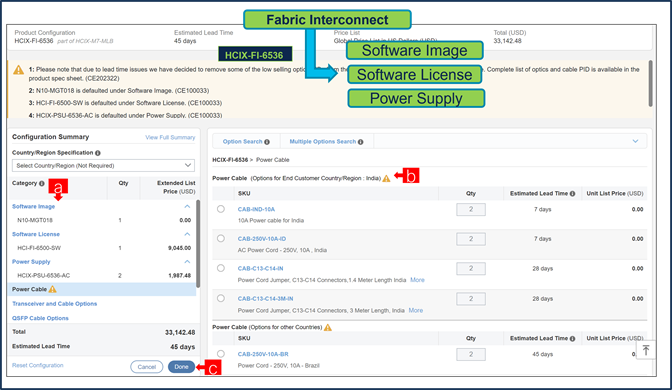
Task: Click info icon in India table's Estimated Lead Time header
Action: [572, 194]
